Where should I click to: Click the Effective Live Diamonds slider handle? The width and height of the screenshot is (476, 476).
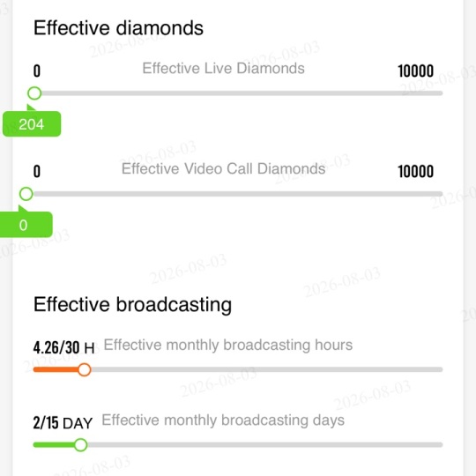click(x=34, y=93)
